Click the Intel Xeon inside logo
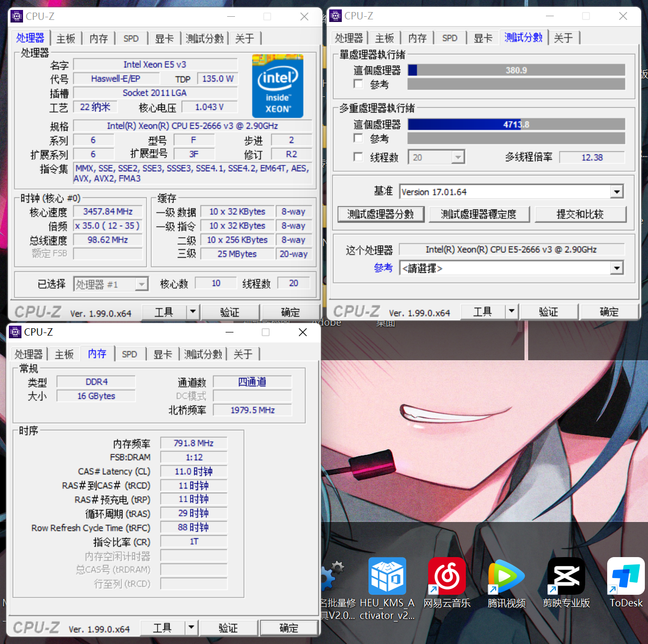This screenshot has width=648, height=644. (x=277, y=86)
